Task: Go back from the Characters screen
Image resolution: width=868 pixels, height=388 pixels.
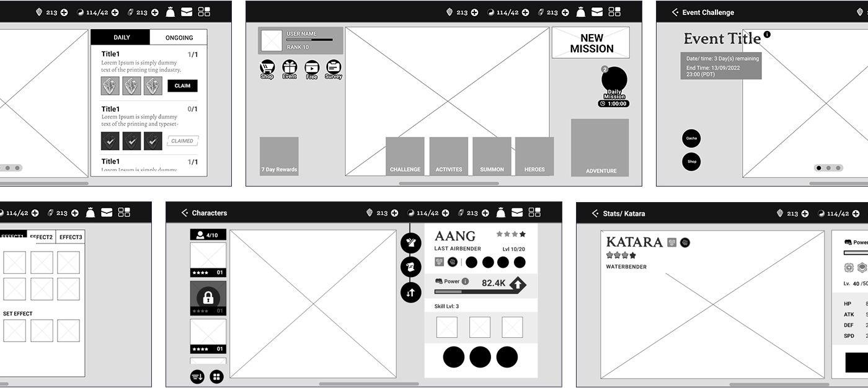Action: [x=185, y=213]
